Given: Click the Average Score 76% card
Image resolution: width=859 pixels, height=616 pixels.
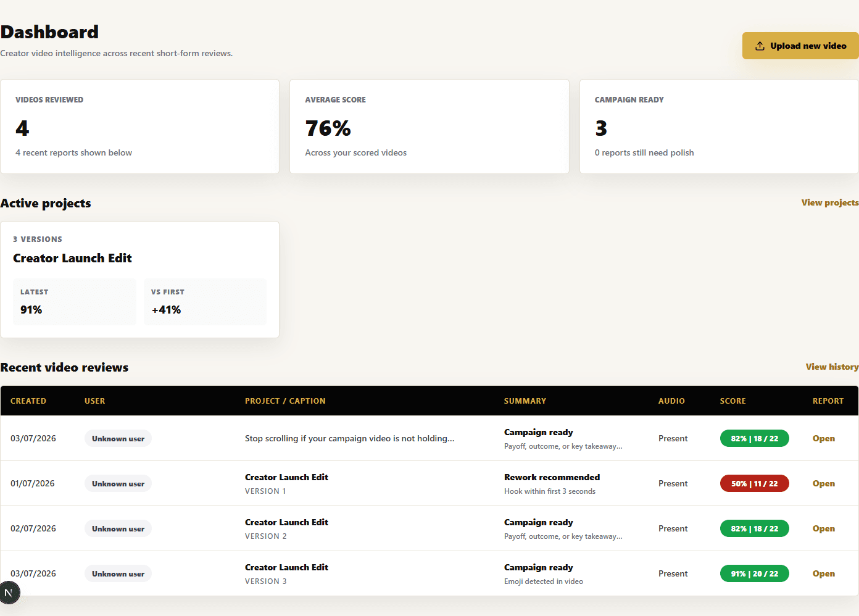Looking at the screenshot, I should [429, 127].
